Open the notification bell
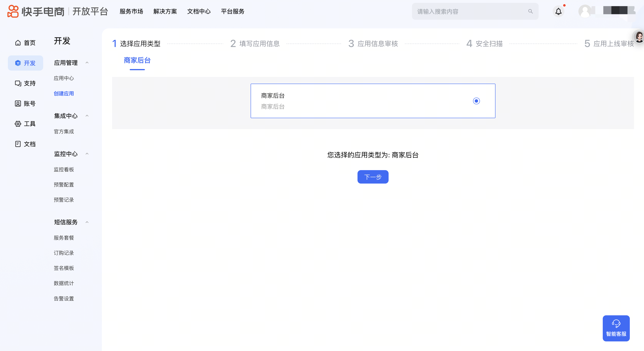Screen dimensions: 644x351 click(x=558, y=12)
